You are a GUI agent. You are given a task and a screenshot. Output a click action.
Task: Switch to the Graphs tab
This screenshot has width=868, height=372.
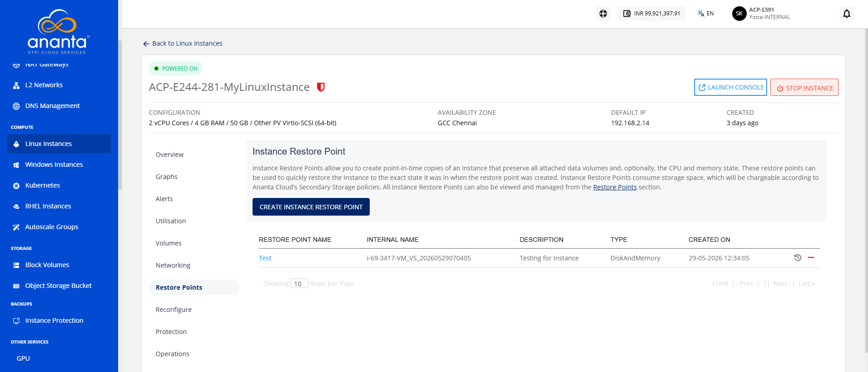click(167, 177)
